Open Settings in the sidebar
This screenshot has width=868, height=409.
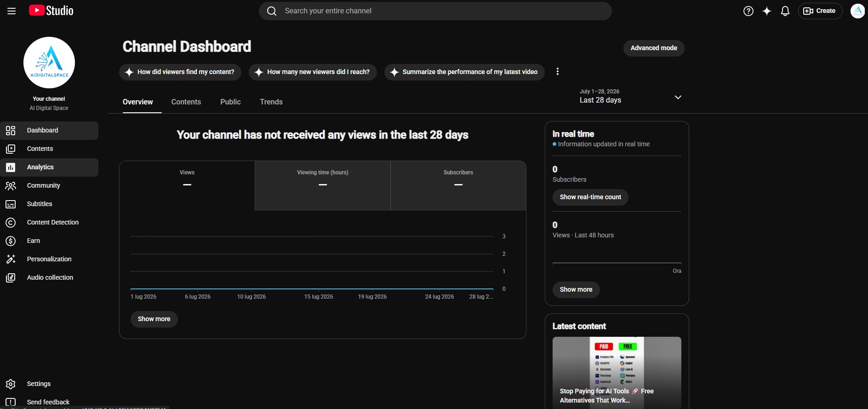[49, 384]
